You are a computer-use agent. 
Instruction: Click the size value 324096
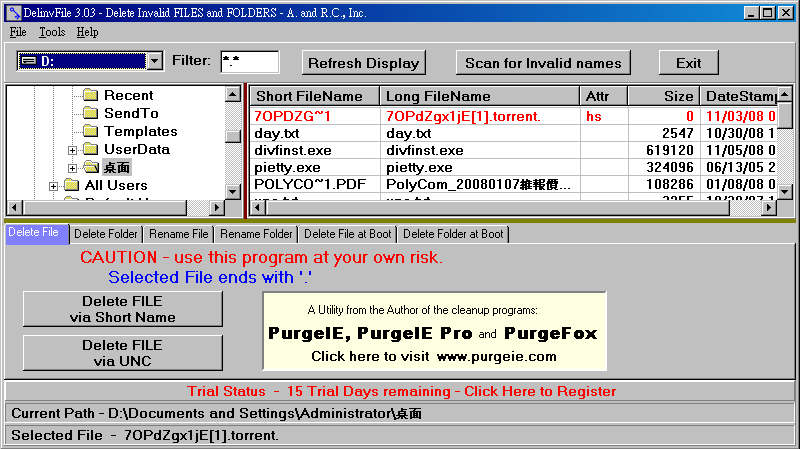669,167
